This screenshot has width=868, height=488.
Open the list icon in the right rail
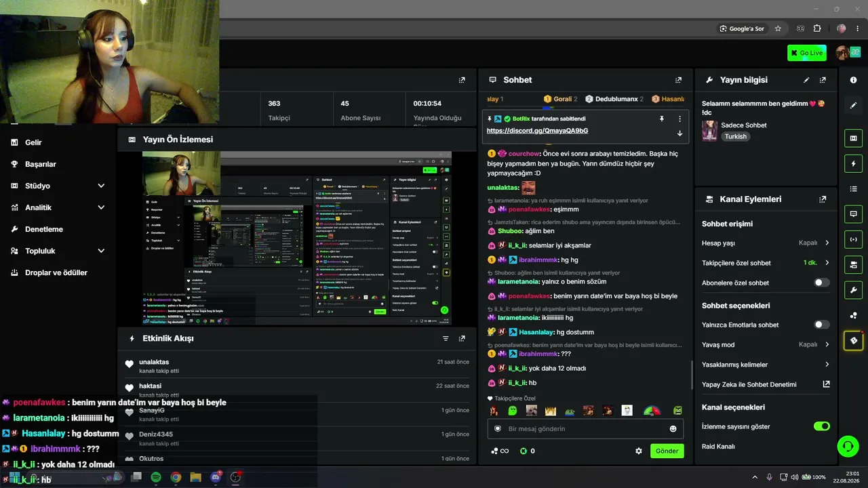pos(853,188)
